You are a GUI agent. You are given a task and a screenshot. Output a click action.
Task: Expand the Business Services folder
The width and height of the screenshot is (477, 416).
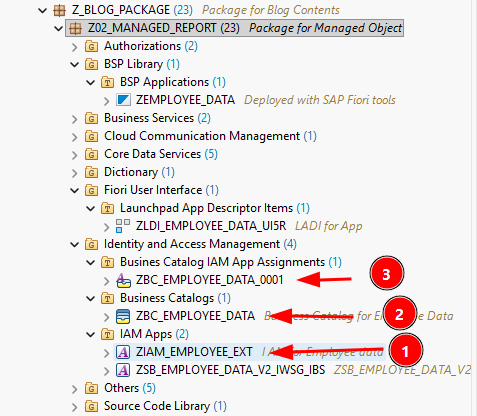(x=75, y=119)
